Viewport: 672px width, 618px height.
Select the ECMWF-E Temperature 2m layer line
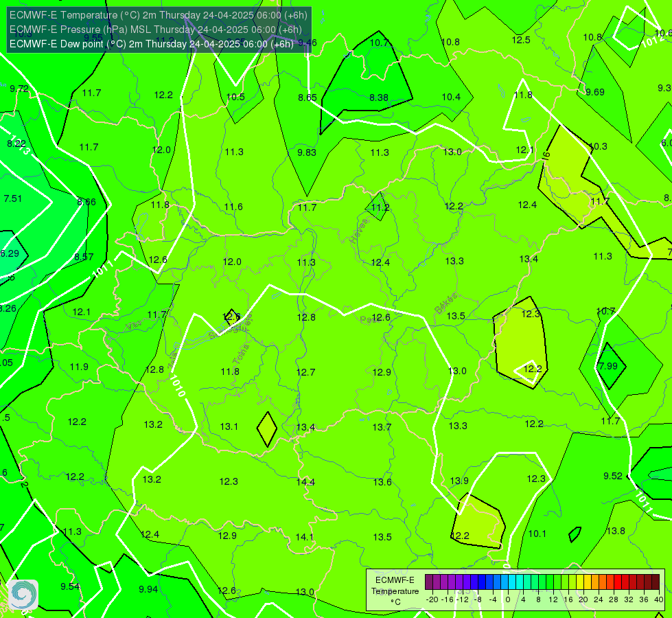click(x=158, y=15)
